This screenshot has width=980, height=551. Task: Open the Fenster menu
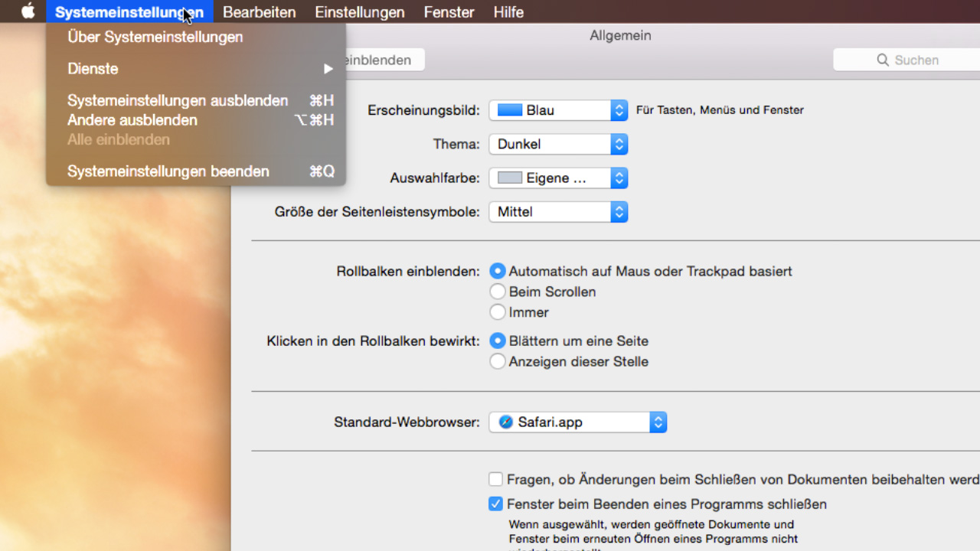pos(449,11)
